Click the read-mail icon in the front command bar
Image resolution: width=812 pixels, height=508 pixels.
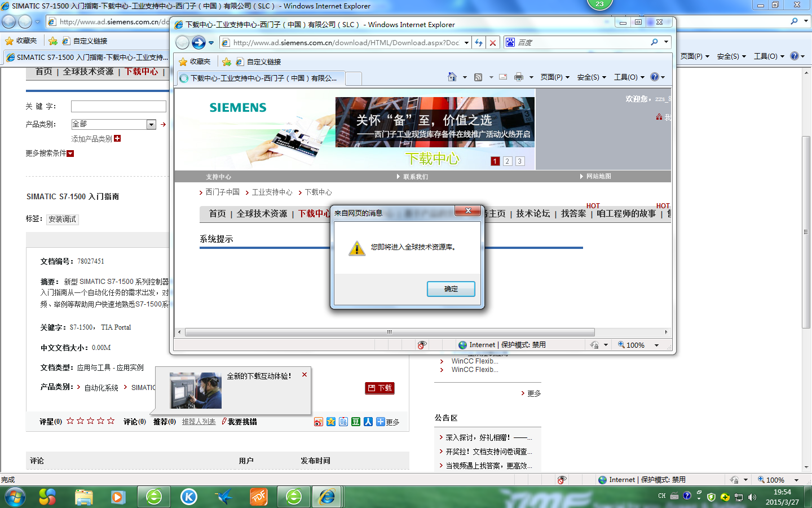pos(503,77)
